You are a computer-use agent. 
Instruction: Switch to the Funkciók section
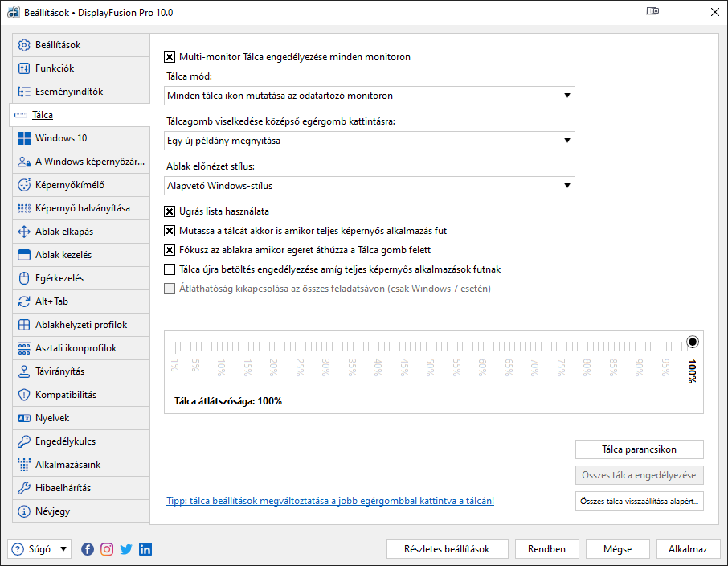coord(81,68)
